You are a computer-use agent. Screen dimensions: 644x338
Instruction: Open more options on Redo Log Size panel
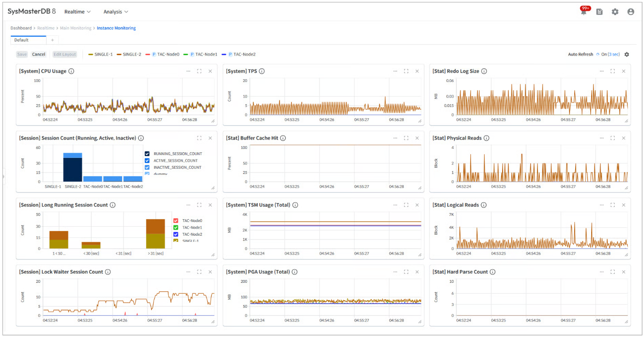602,71
